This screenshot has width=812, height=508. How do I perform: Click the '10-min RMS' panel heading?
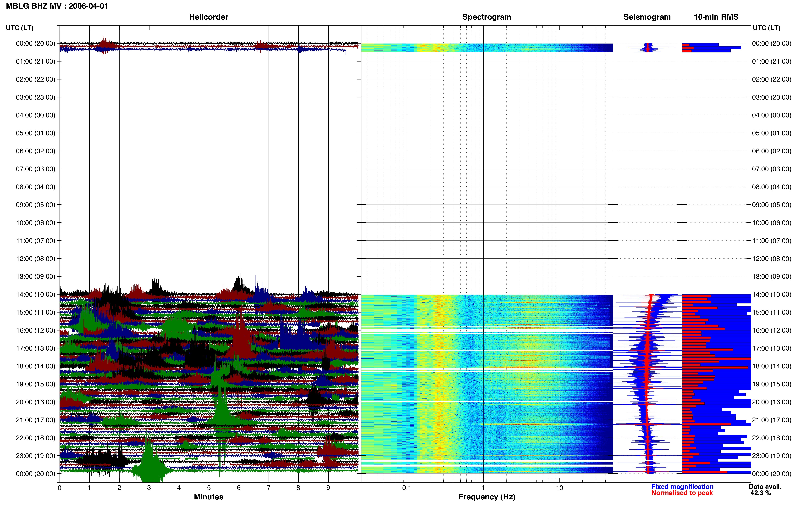pyautogui.click(x=716, y=17)
